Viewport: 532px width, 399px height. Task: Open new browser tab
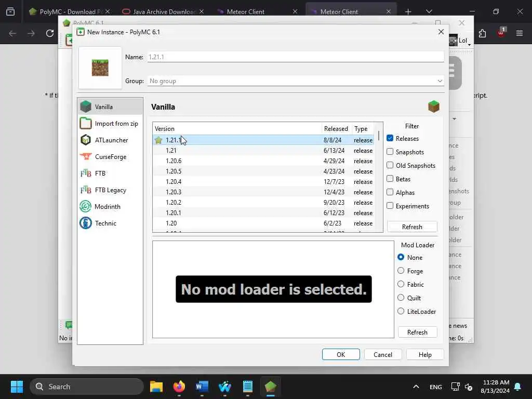tap(408, 11)
